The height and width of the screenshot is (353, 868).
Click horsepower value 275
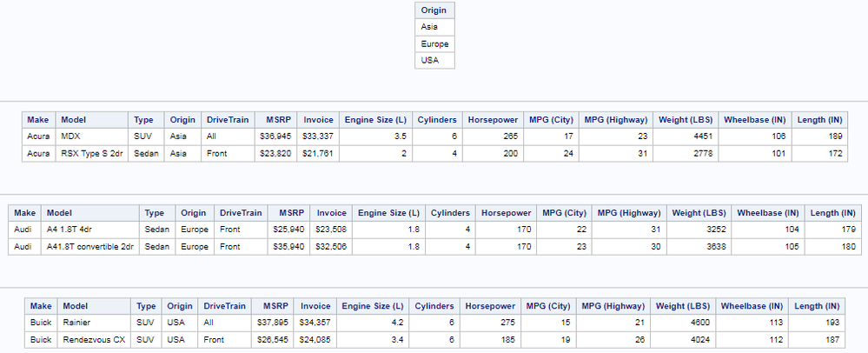pyautogui.click(x=490, y=323)
